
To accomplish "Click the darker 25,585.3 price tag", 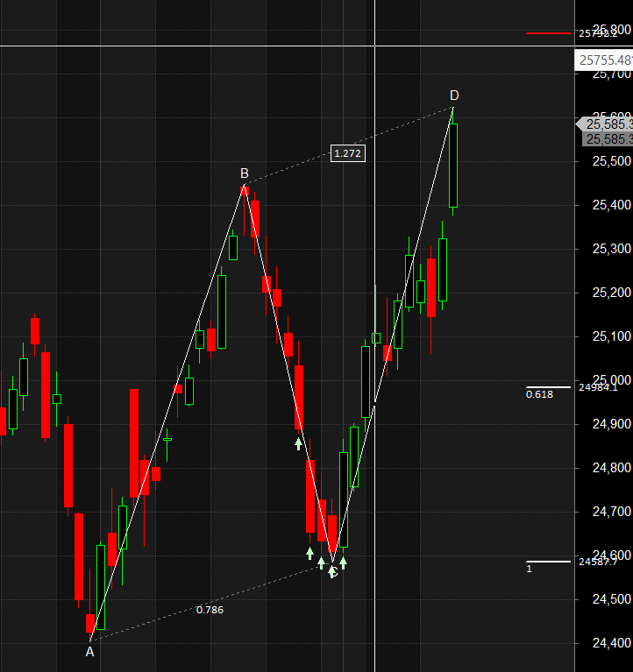I will (x=608, y=139).
